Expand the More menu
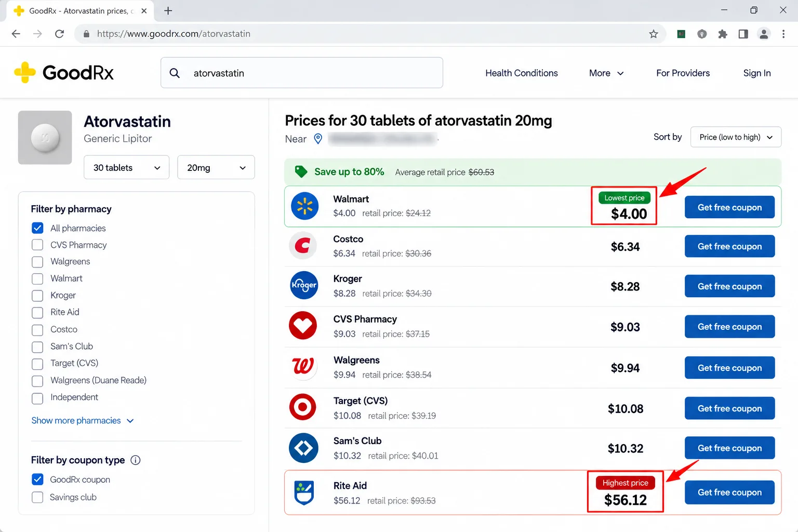Viewport: 798px width, 532px height. 606,73
